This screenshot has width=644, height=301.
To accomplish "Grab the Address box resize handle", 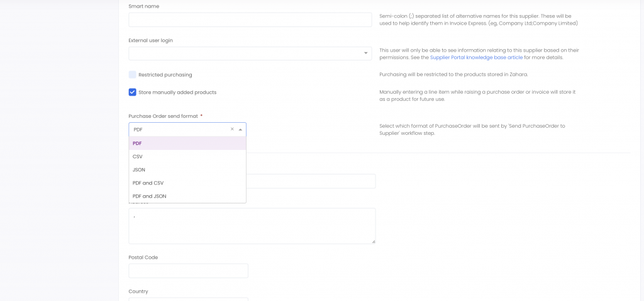I will 374,242.
